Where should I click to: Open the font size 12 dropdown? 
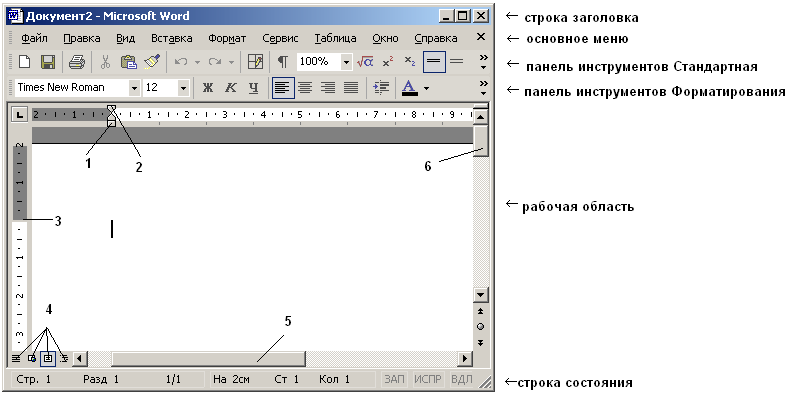coord(183,88)
